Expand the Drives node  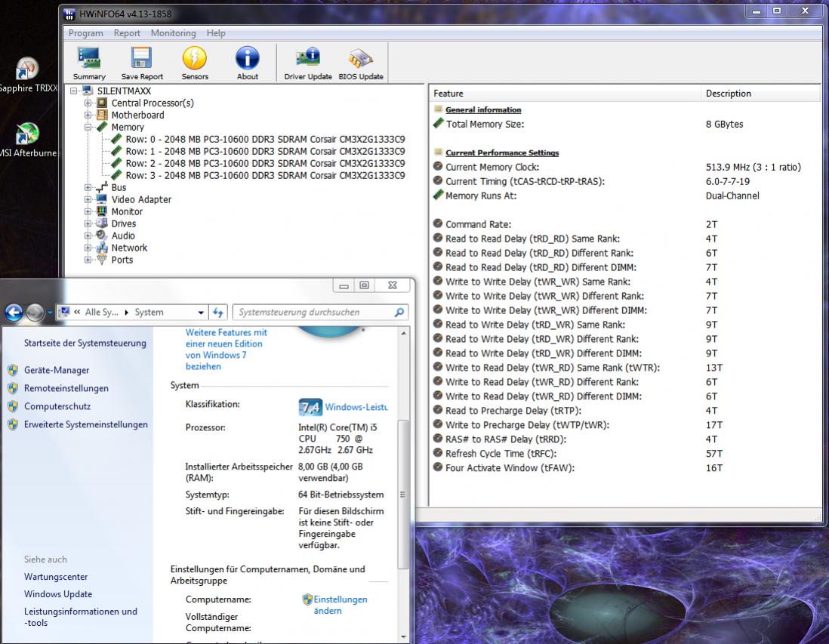pos(88,224)
